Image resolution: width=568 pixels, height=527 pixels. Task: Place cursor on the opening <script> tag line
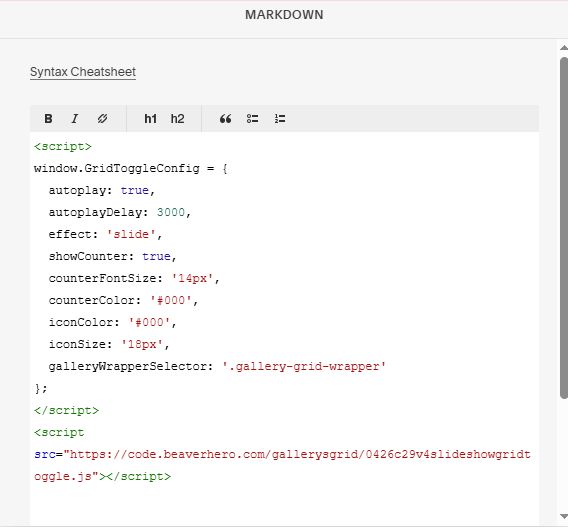[x=63, y=147]
